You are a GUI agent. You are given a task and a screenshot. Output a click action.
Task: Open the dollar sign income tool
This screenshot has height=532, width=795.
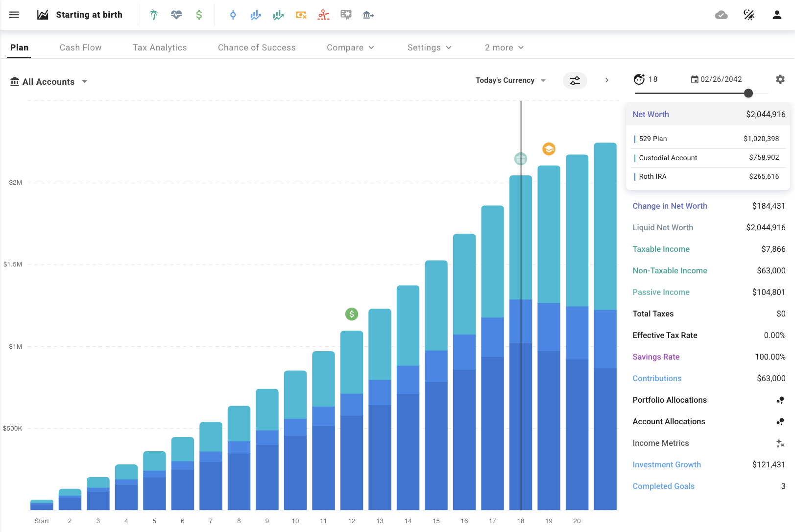coord(199,15)
